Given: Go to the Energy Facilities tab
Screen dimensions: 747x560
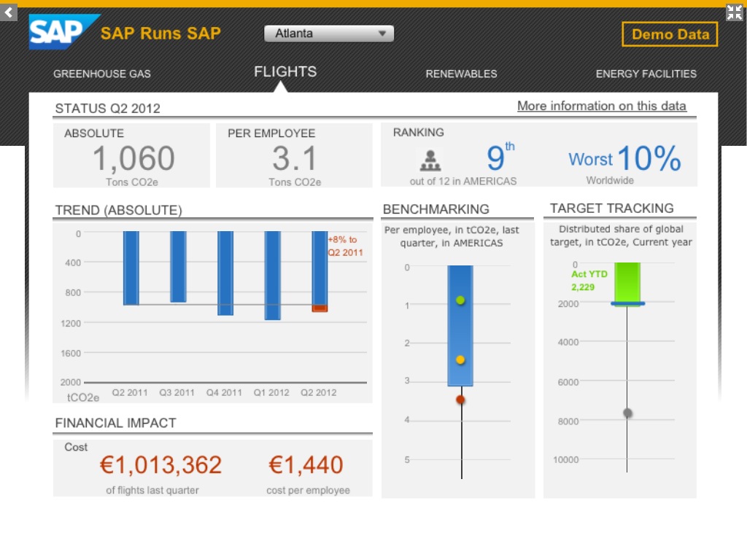Looking at the screenshot, I should point(646,74).
